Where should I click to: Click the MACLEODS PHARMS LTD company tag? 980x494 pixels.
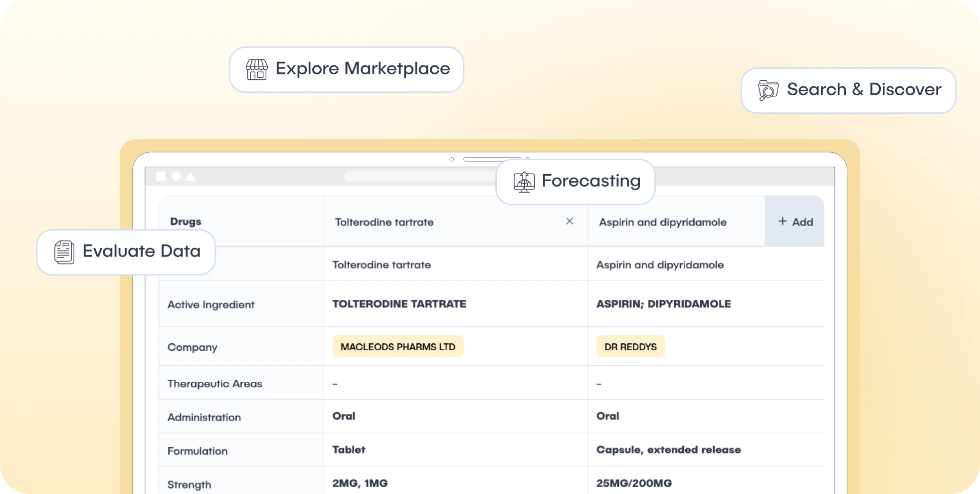398,347
